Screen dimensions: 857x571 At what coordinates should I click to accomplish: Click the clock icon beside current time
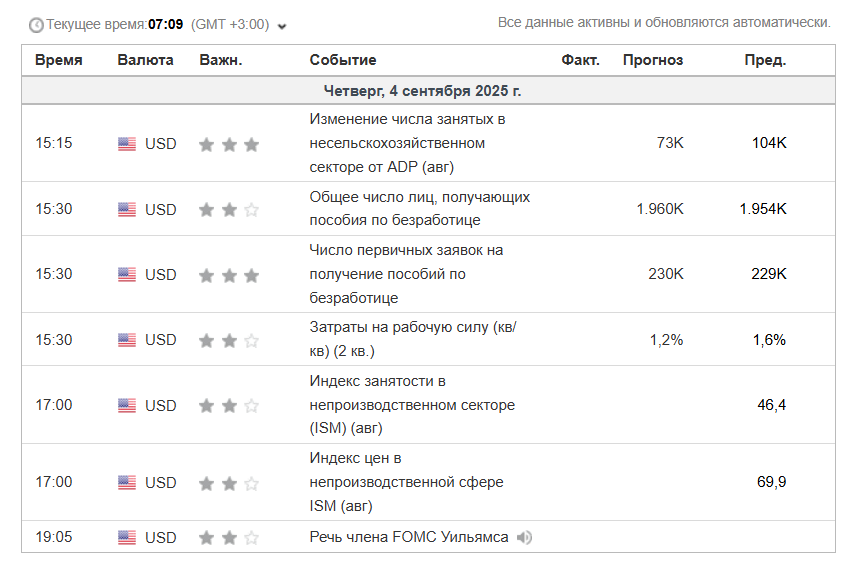pos(36,25)
